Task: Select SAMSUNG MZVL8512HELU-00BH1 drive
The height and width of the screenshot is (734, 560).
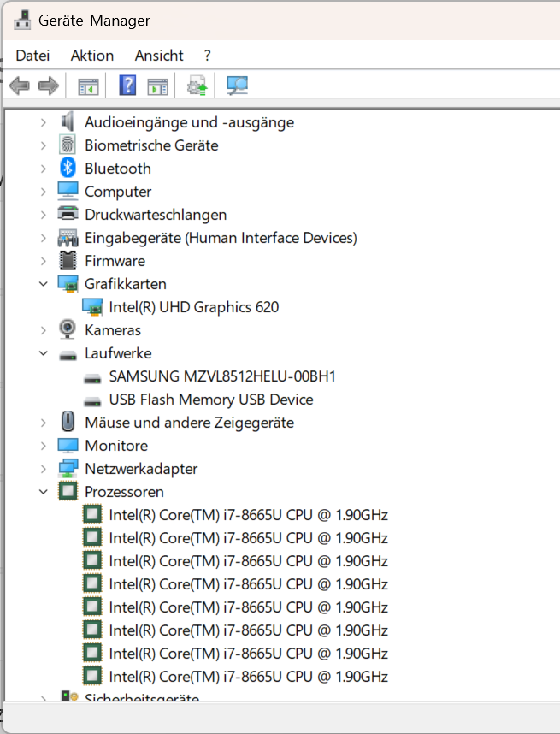Action: coord(222,376)
